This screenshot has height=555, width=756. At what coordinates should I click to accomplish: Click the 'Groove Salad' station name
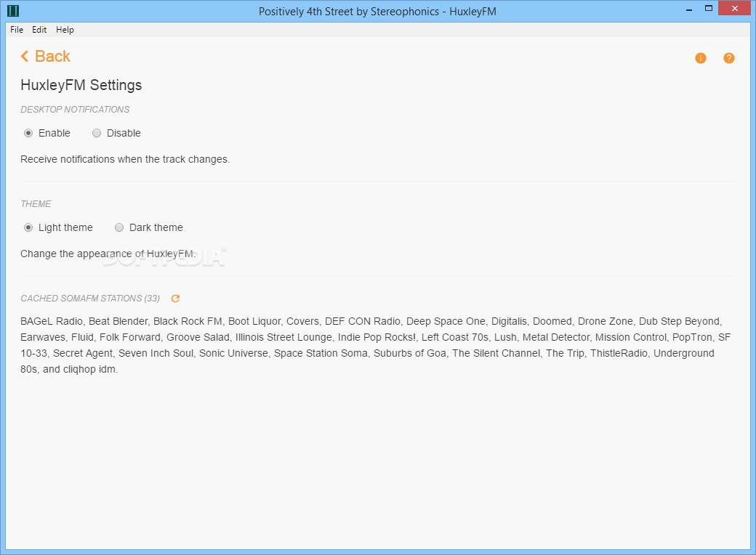[198, 337]
